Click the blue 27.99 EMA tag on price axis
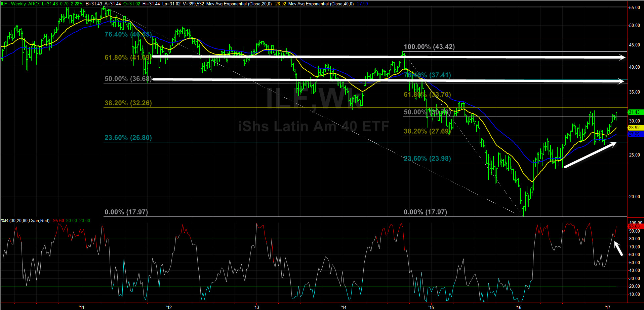 [636, 134]
